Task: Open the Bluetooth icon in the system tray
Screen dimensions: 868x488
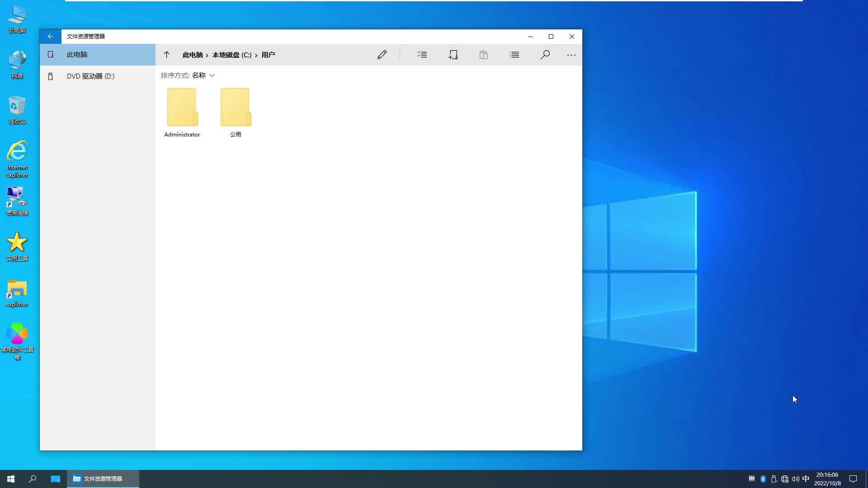Action: (x=763, y=479)
